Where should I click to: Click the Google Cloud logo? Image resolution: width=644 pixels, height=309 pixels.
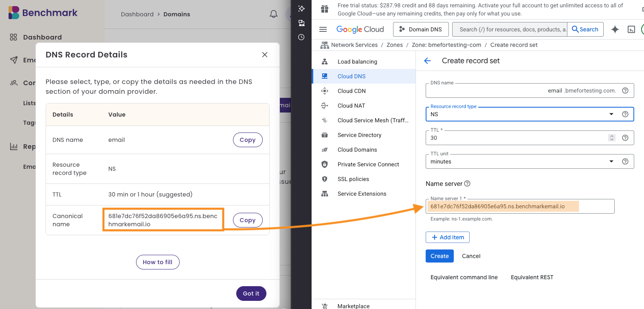[x=360, y=29]
